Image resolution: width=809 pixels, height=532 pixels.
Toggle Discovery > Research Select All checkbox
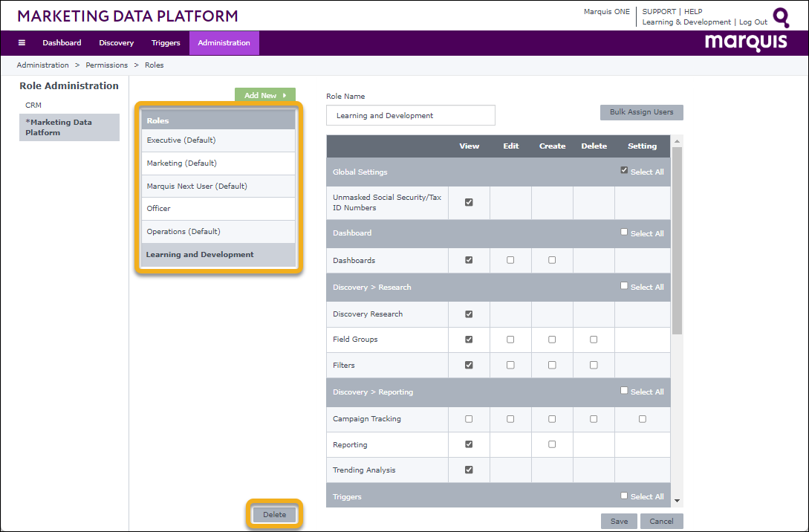[624, 286]
